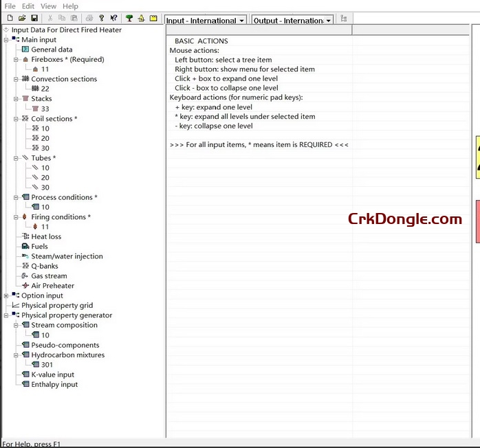Click the General data icon

(x=25, y=49)
